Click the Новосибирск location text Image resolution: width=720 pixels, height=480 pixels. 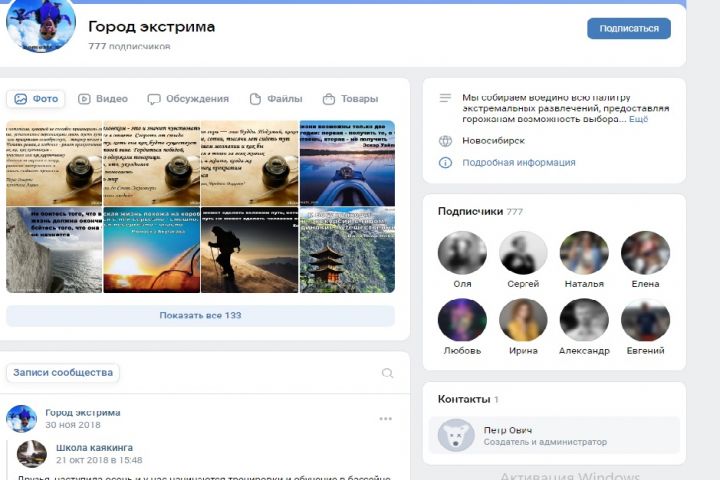[493, 141]
